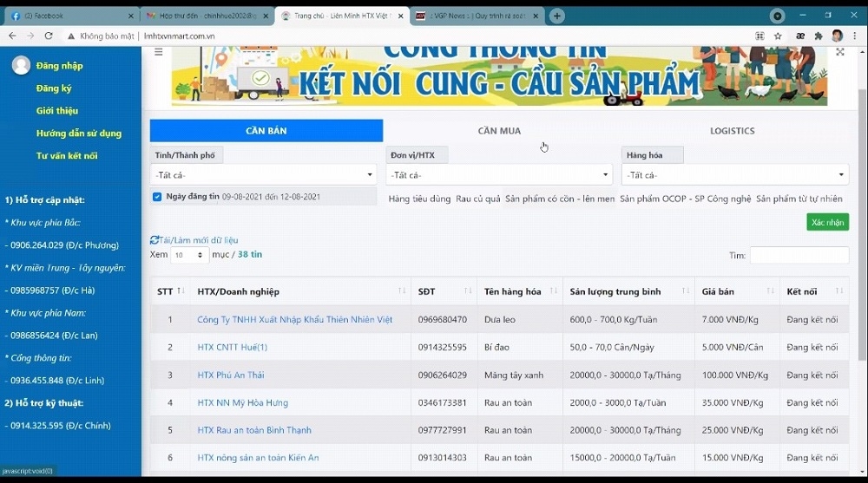Click the browser back arrow
The image size is (868, 483).
12,36
